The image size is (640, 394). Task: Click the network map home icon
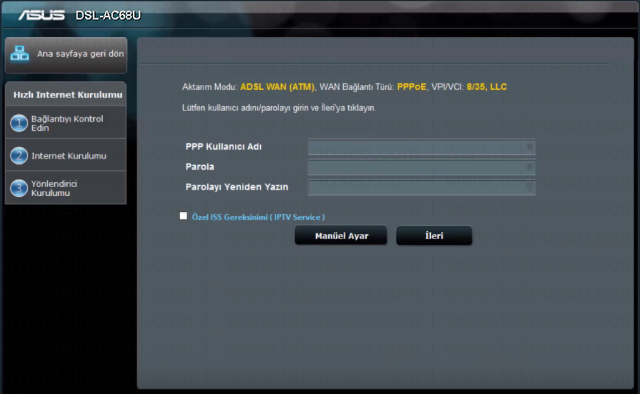[19, 53]
